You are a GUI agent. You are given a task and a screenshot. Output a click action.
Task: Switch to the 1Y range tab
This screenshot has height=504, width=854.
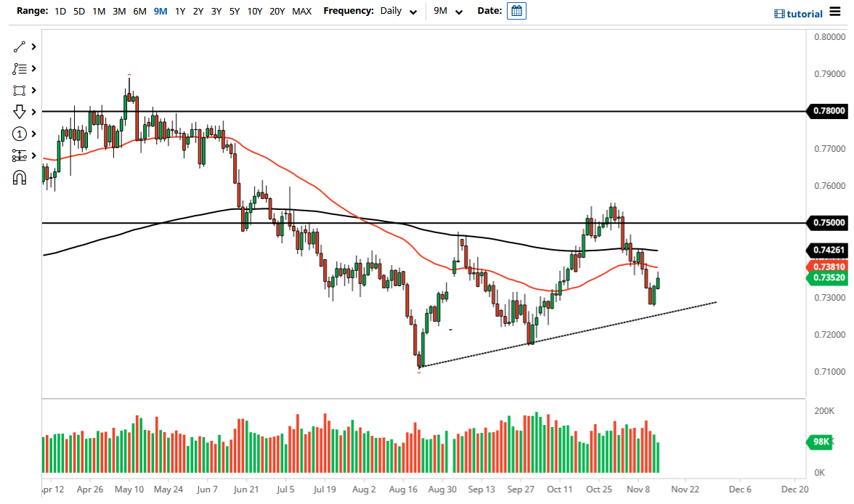pyautogui.click(x=180, y=12)
